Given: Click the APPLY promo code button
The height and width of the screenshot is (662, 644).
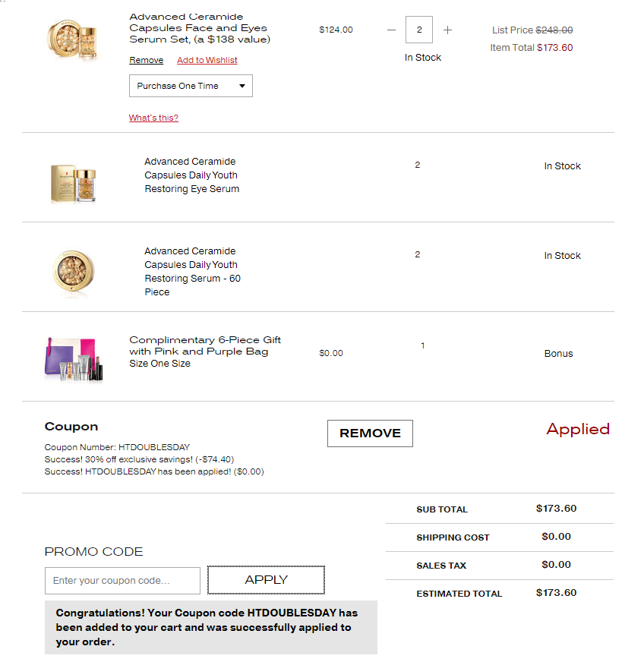Looking at the screenshot, I should point(266,580).
